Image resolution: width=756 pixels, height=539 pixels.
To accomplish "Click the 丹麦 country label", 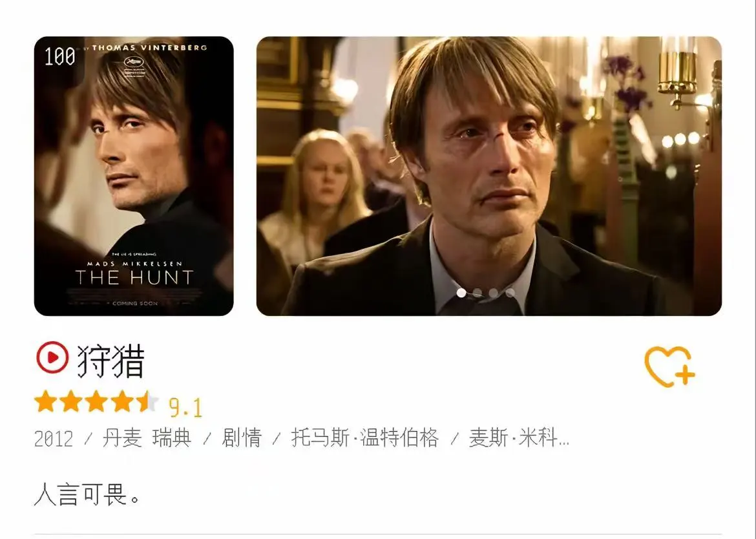I will coord(122,438).
